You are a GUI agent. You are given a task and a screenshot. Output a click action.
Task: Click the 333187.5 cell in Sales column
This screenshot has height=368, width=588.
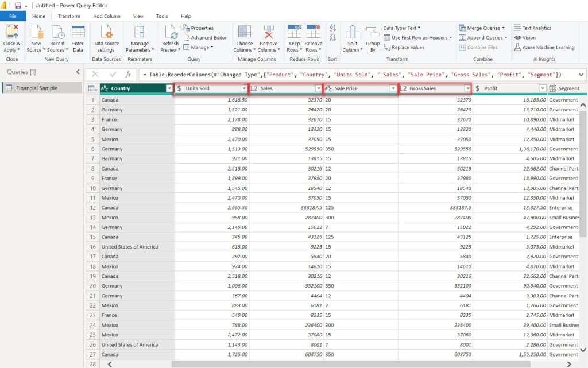(x=286, y=208)
